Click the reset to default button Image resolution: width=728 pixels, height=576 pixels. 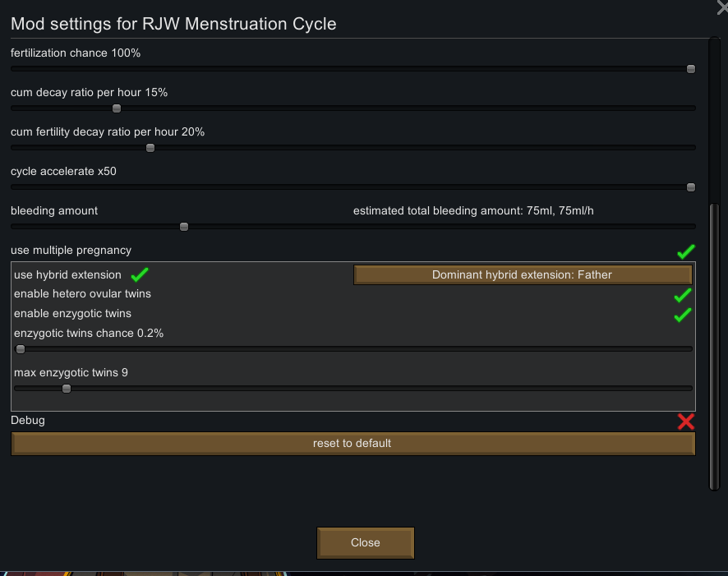[352, 443]
